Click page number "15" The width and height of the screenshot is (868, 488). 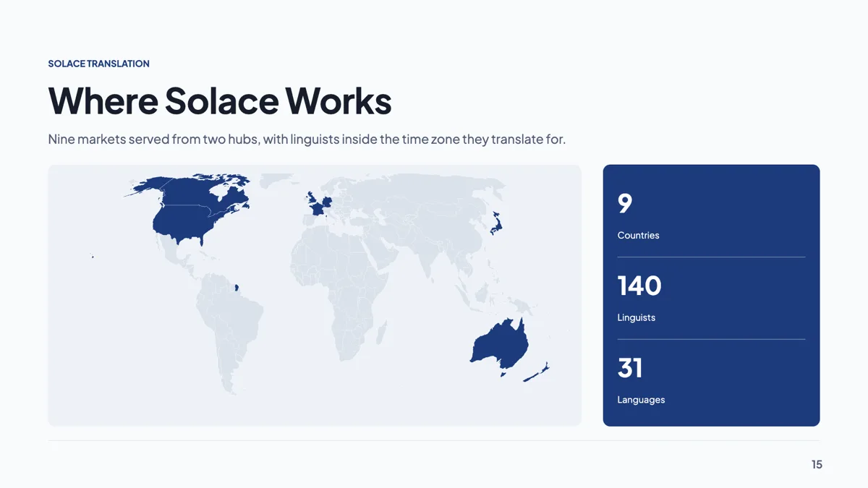click(817, 465)
